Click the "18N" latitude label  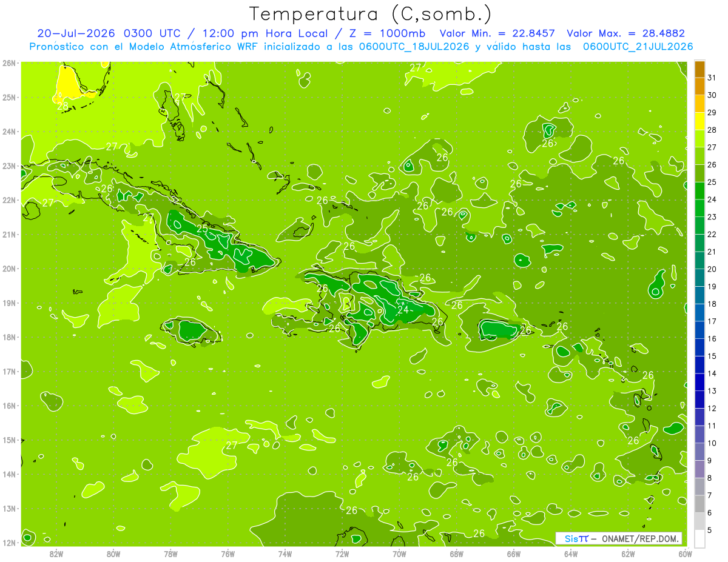pos(8,337)
